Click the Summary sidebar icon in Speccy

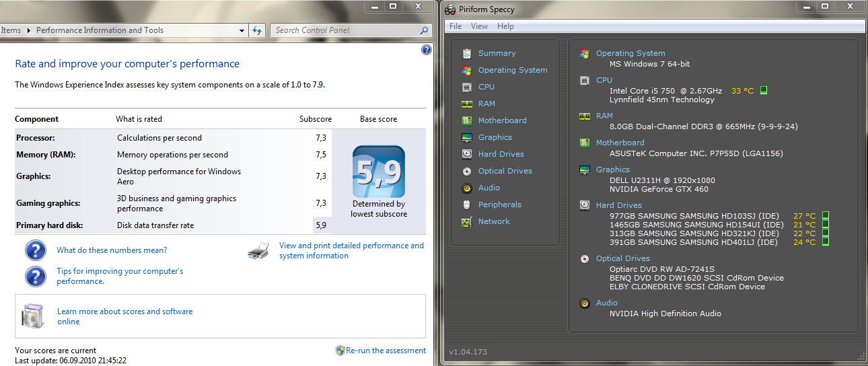pyautogui.click(x=466, y=53)
